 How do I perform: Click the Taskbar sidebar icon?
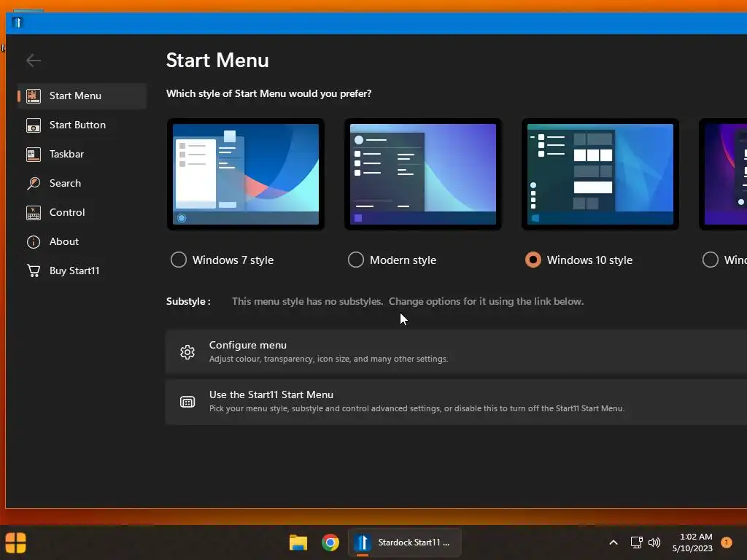pyautogui.click(x=34, y=155)
